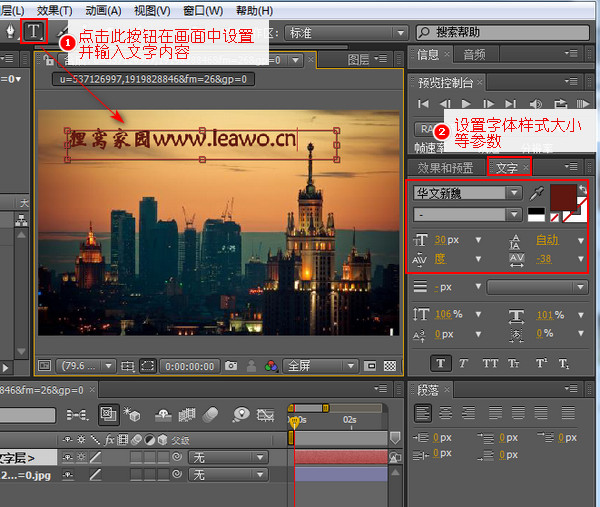The width and height of the screenshot is (600, 507).
Task: Open 文字 panel options menu
Action: click(571, 167)
